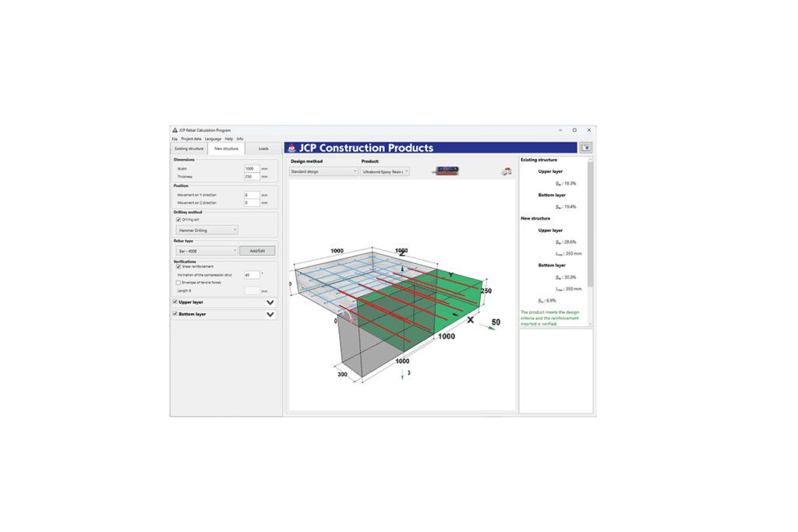Open the File menu

click(175, 139)
